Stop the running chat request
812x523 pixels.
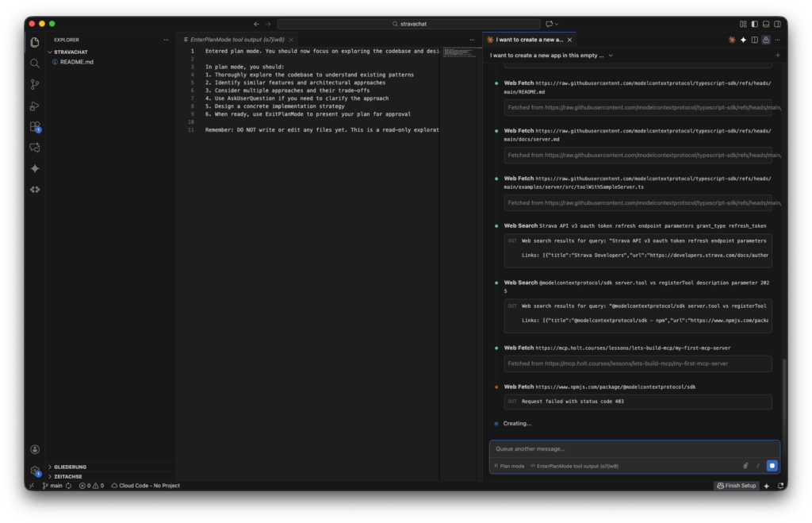pos(772,466)
